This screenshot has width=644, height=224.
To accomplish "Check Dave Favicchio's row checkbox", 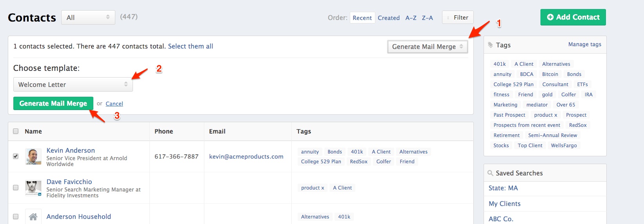I will click(x=16, y=188).
